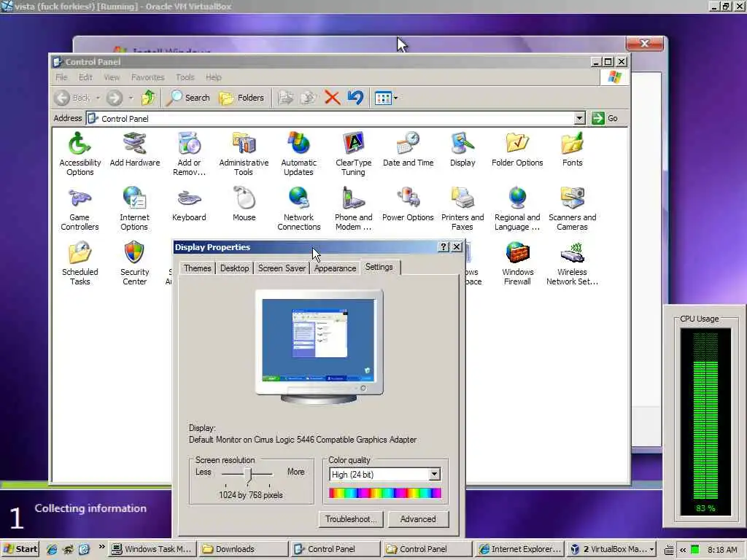
Task: Click the Start button
Action: click(20, 549)
